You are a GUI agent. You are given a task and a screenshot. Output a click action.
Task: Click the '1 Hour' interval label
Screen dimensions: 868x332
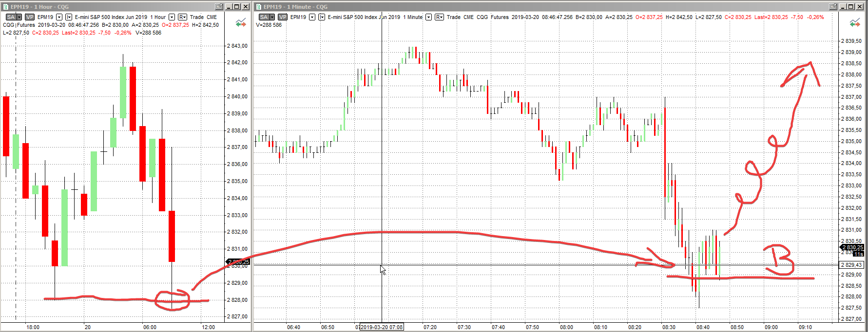click(158, 17)
